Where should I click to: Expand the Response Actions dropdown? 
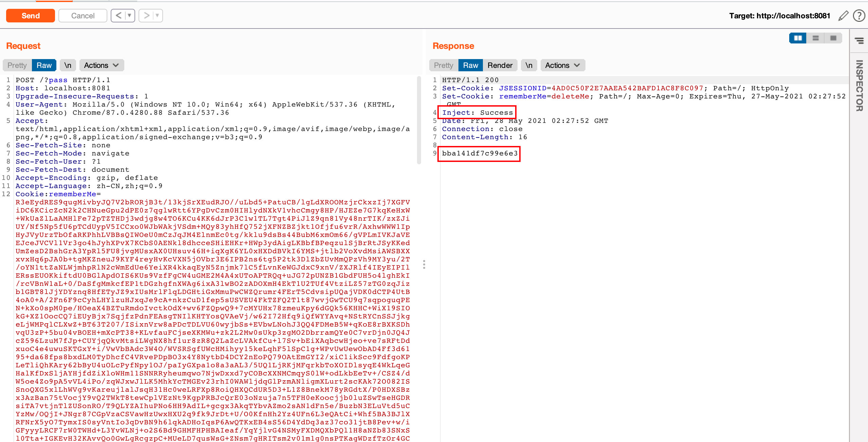(562, 65)
